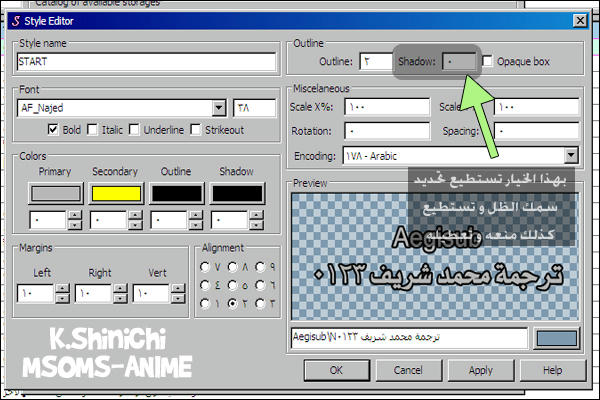
Task: Select bottom-center alignment radio button
Action: [x=232, y=302]
